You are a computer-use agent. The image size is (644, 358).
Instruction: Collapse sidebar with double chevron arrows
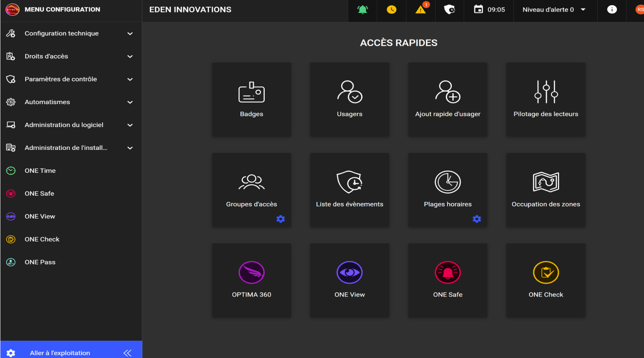[127, 353]
